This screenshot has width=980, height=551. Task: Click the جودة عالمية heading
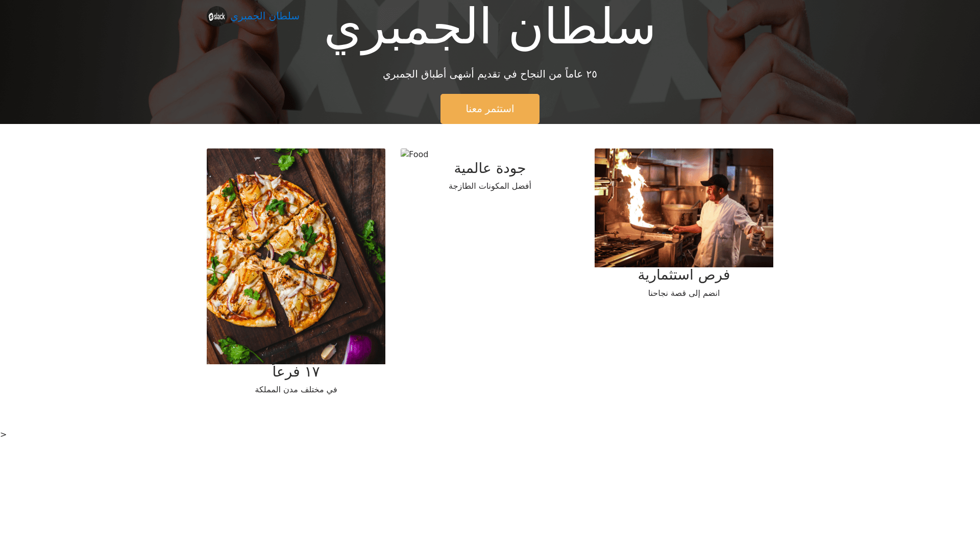489,168
